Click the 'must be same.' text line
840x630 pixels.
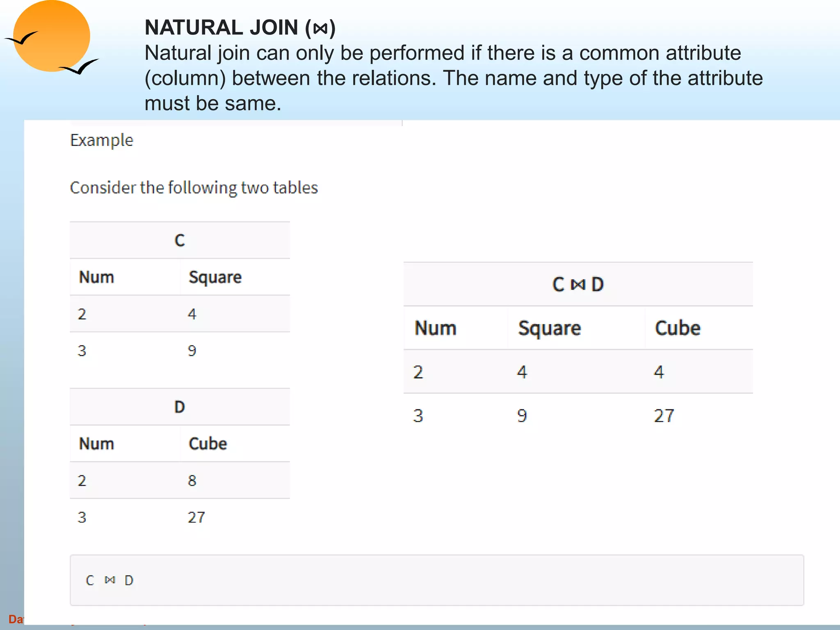(x=213, y=103)
